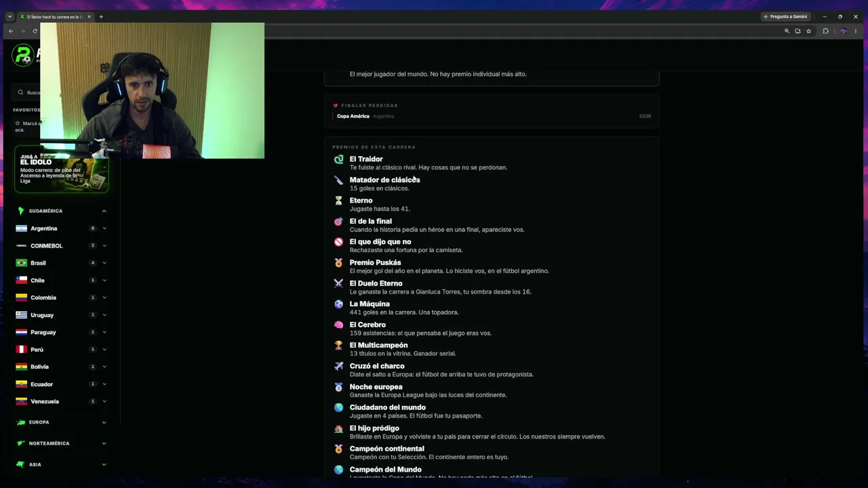The image size is (868, 488).
Task: Expand the Norteamérica section
Action: 104,443
